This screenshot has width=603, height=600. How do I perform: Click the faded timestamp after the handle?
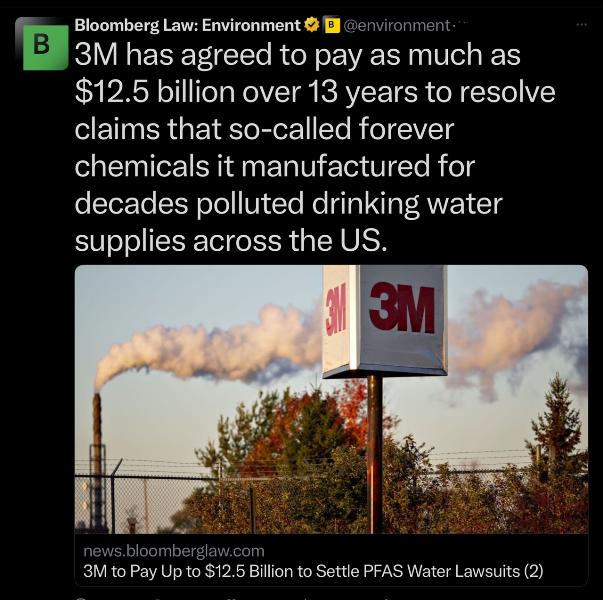tap(461, 24)
